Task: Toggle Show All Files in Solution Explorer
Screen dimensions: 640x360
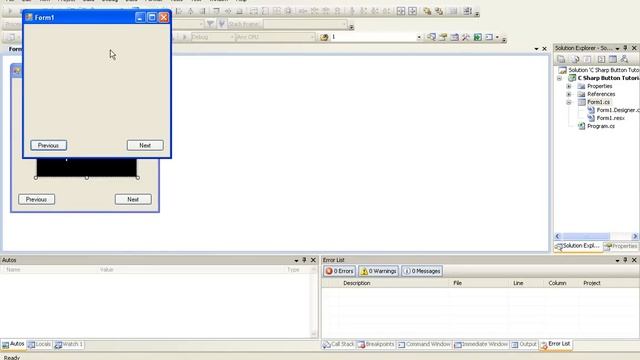Action: pyautogui.click(x=575, y=59)
